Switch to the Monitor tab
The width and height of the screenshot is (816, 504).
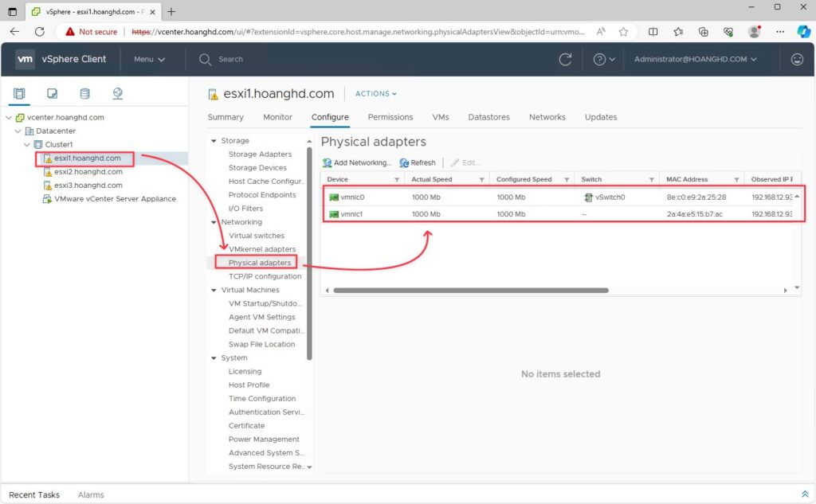click(x=277, y=117)
